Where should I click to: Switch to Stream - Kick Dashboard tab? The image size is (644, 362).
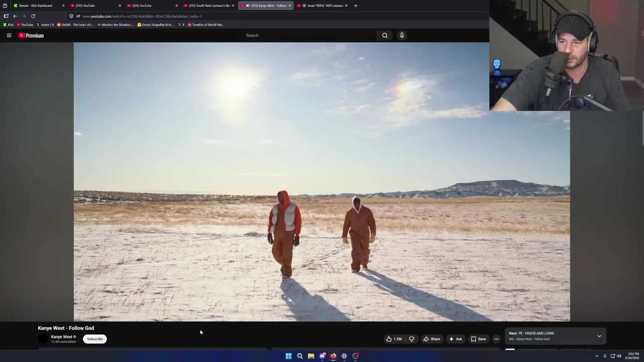pos(38,6)
